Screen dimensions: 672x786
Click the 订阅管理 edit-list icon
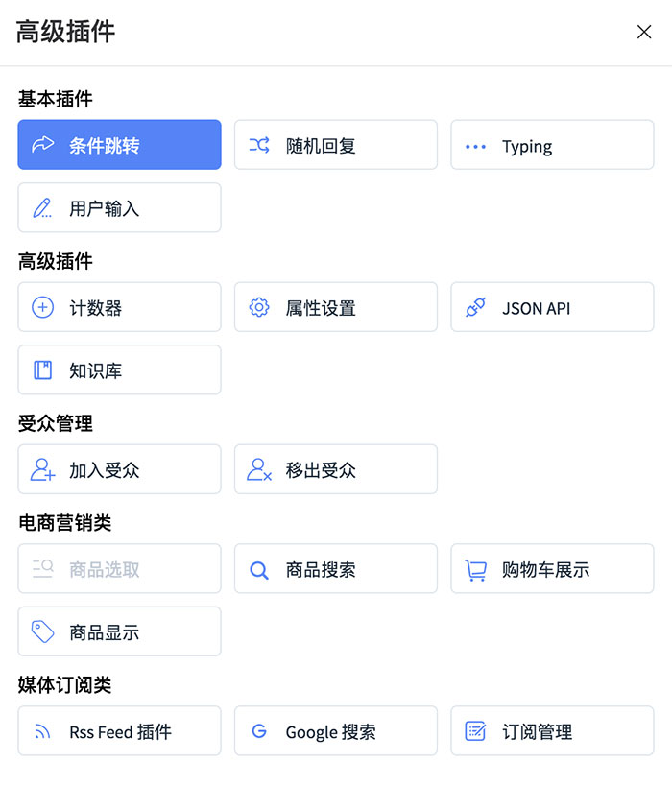[475, 731]
